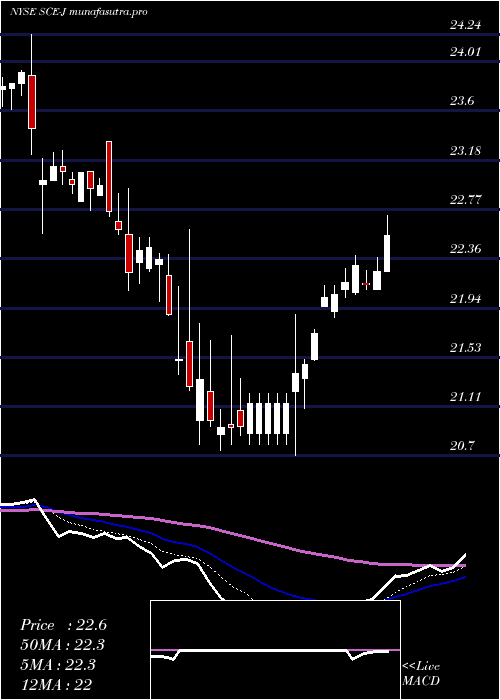Click the 24.01 price level label
This screenshot has height=700, width=500.
tap(465, 52)
